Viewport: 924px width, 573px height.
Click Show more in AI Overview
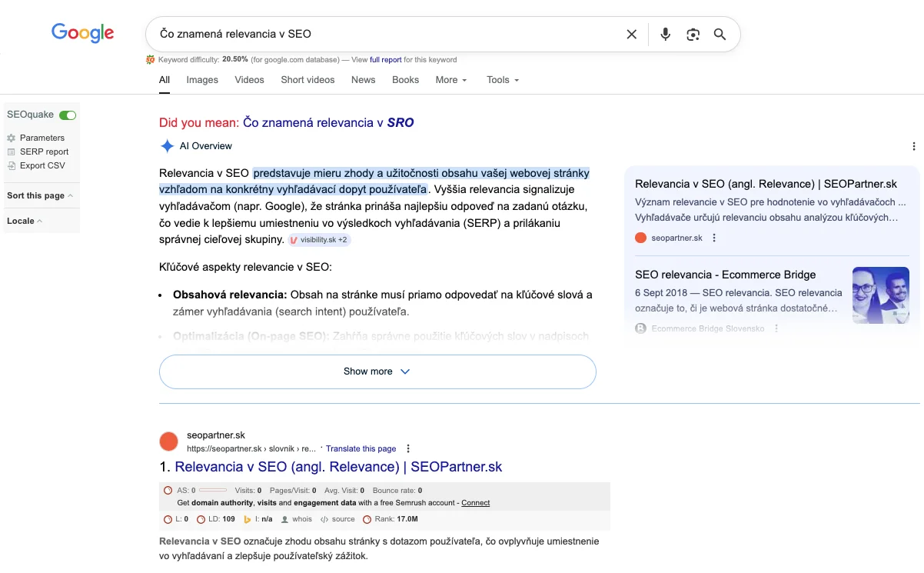pyautogui.click(x=377, y=371)
